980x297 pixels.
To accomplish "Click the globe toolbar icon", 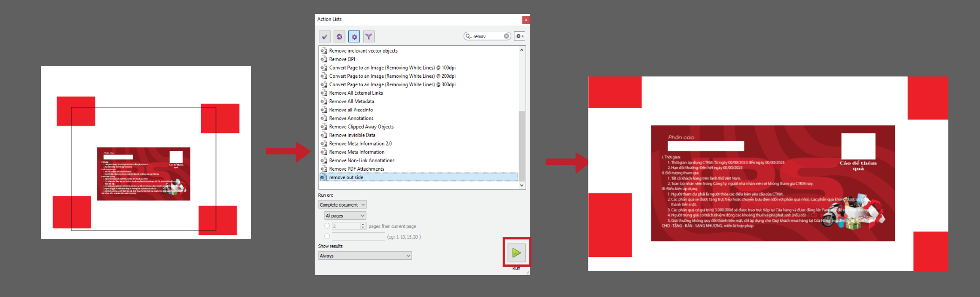I will 339,36.
